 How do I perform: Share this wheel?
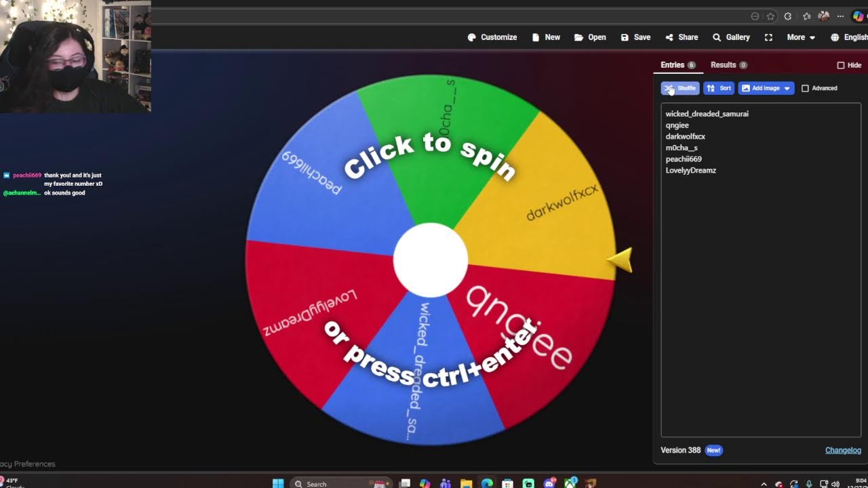(x=682, y=37)
